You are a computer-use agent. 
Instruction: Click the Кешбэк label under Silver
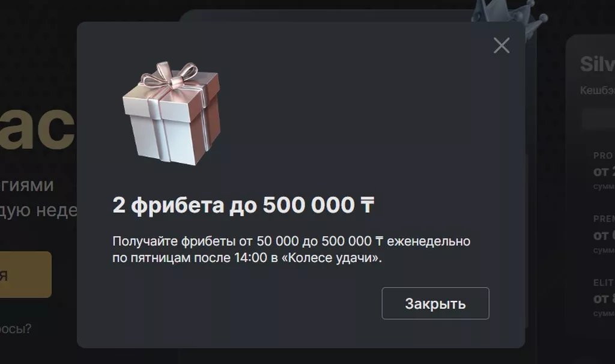[598, 90]
